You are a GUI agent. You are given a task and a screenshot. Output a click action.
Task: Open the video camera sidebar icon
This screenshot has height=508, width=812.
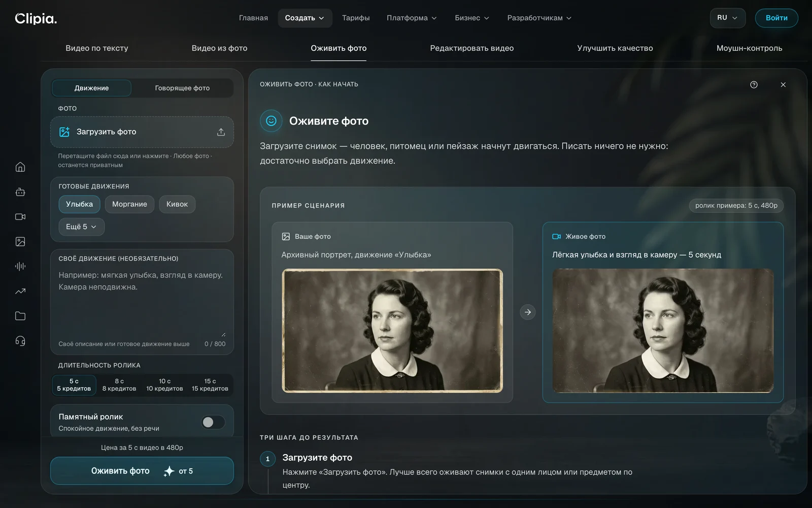tap(20, 217)
